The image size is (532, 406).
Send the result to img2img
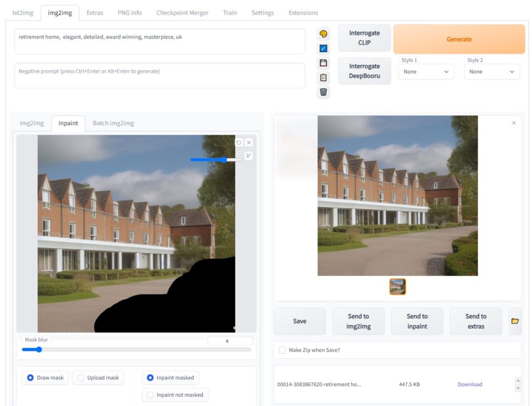(358, 321)
